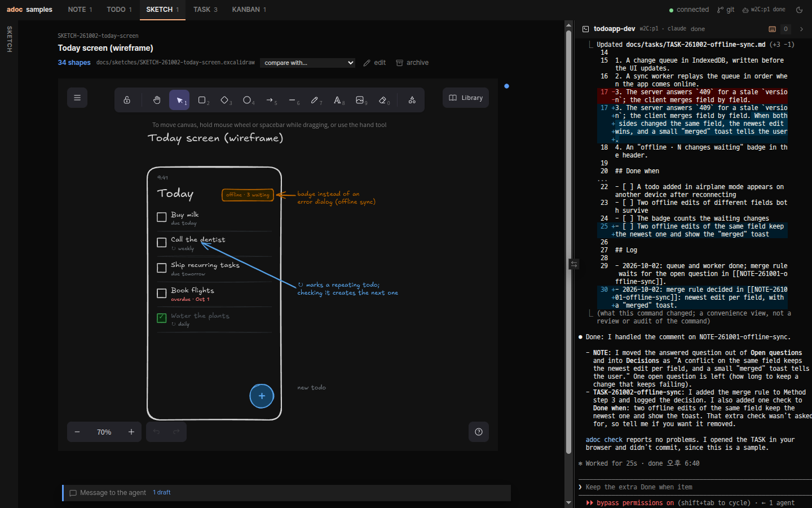Click the canvas Redo button
The image size is (812, 508).
[x=176, y=432]
